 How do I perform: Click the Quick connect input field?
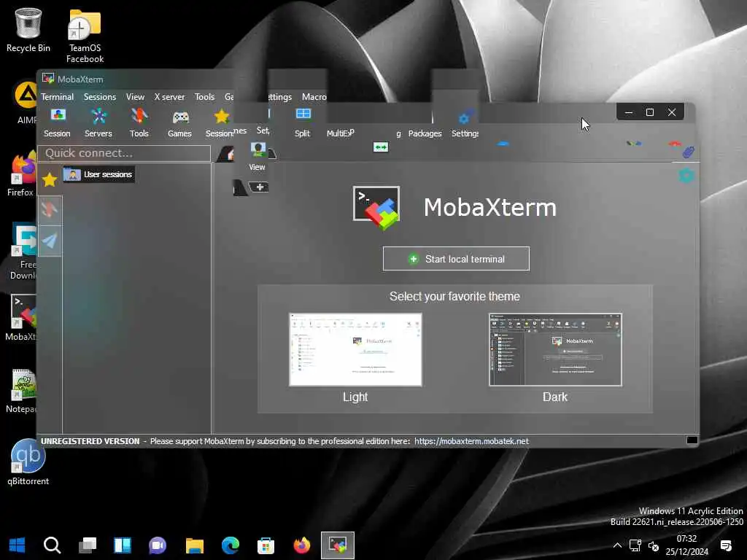coord(125,153)
